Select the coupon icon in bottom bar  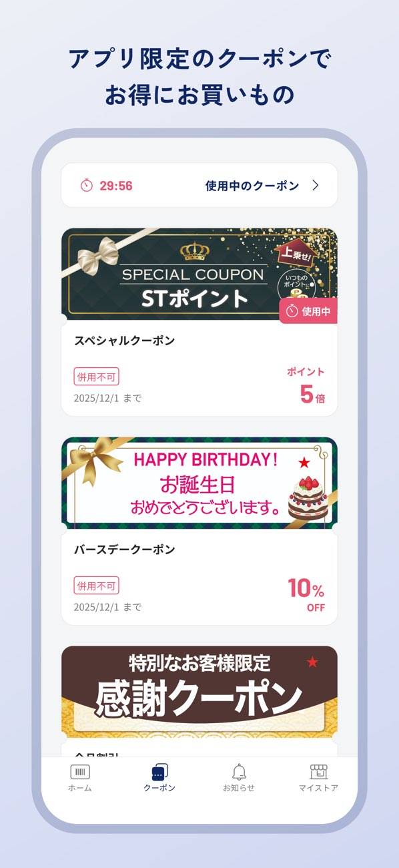coord(159,773)
